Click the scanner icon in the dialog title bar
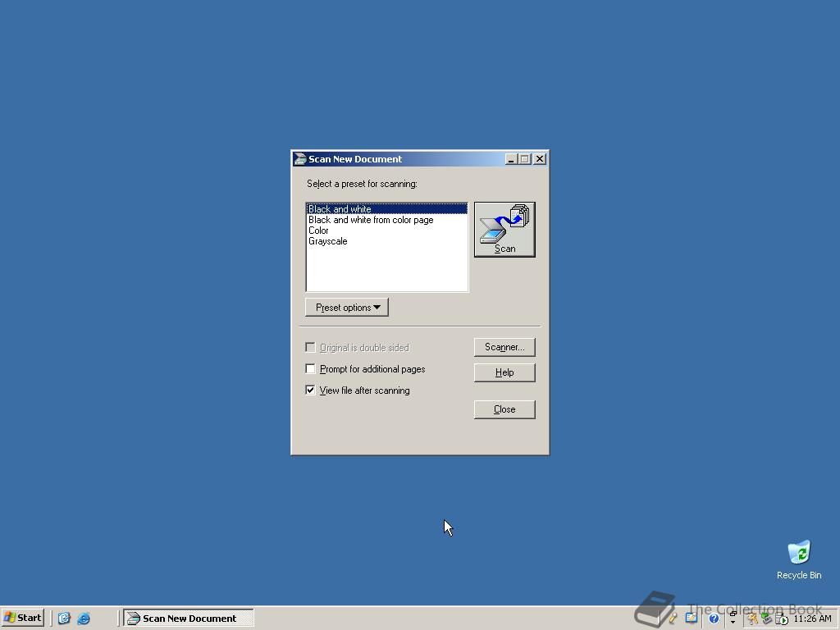Screen dimensions: 840x630 tap(300, 159)
